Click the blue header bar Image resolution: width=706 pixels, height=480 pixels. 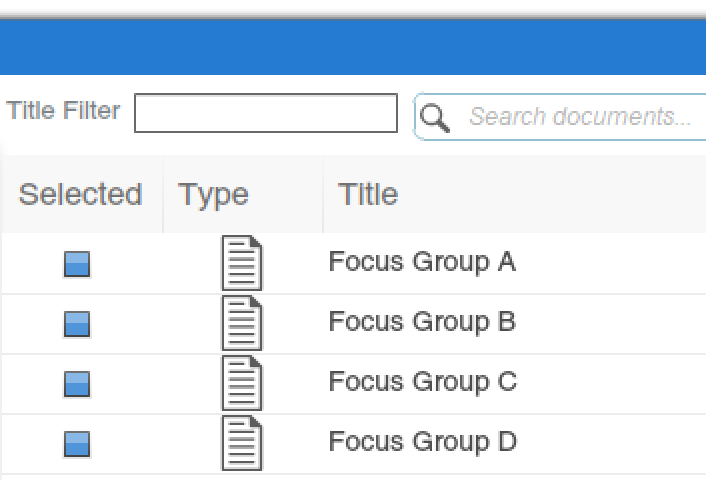[353, 47]
